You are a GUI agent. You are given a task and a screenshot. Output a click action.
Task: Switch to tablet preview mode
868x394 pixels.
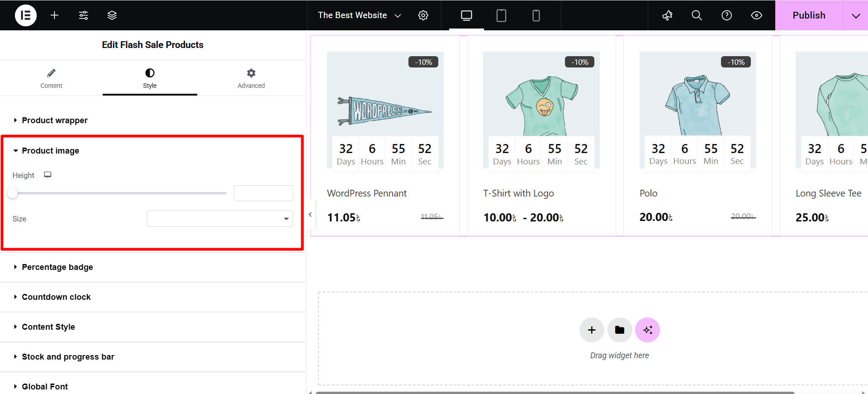click(x=501, y=15)
